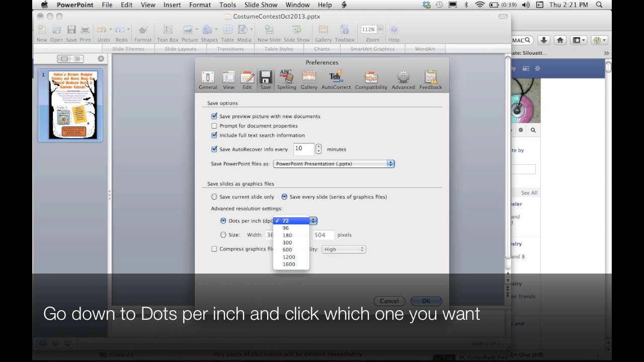The width and height of the screenshot is (644, 362).
Task: Choose 180 dpi from the list
Action: 291,235
